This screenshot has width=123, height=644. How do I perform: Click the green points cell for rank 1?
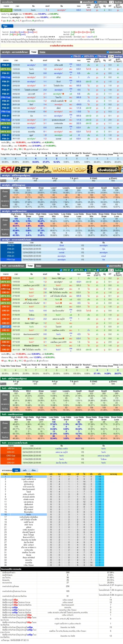click(x=100, y=476)
